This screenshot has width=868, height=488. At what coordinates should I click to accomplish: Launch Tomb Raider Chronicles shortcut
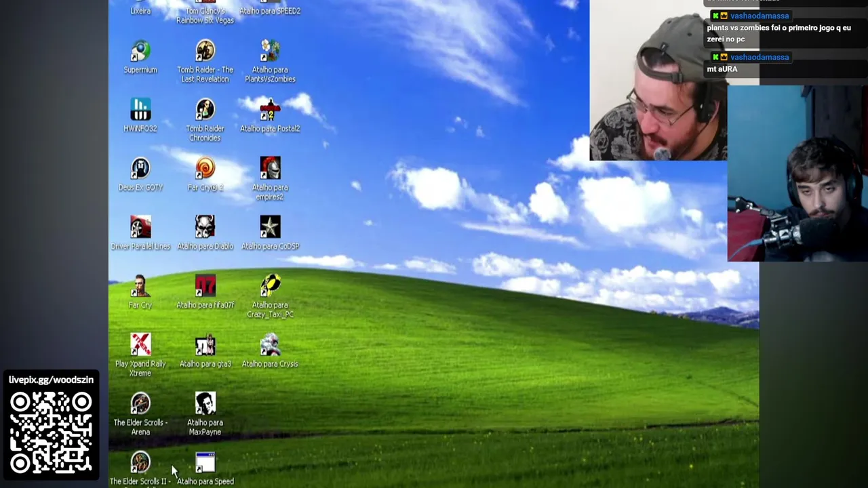[x=205, y=121]
